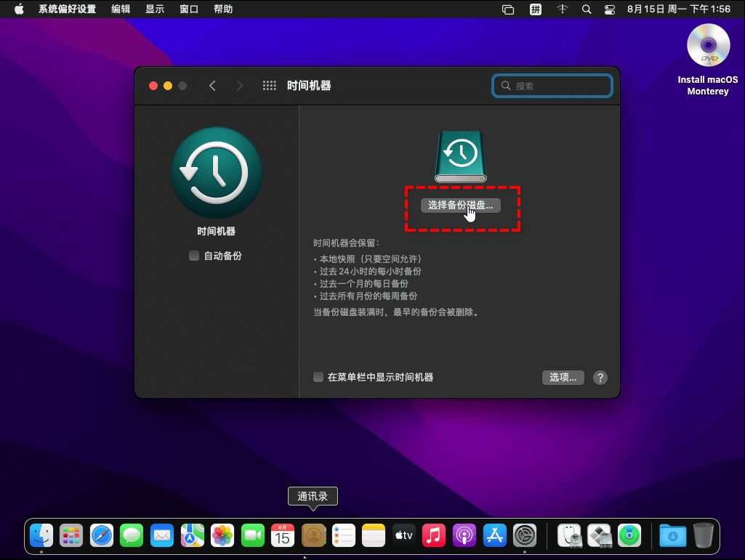Open the Apple menu
Viewport: 745px width, 560px height.
tap(19, 9)
